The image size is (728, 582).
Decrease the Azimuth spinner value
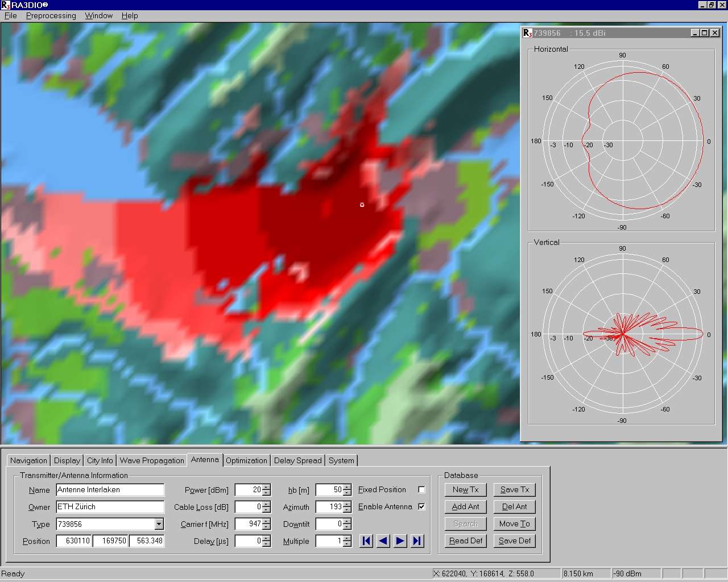(x=347, y=510)
